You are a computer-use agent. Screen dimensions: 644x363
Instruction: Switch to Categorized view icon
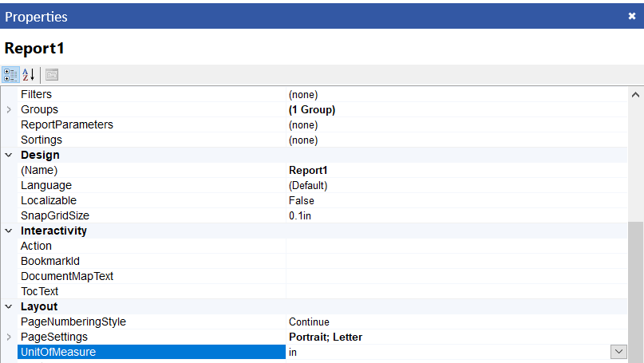10,75
